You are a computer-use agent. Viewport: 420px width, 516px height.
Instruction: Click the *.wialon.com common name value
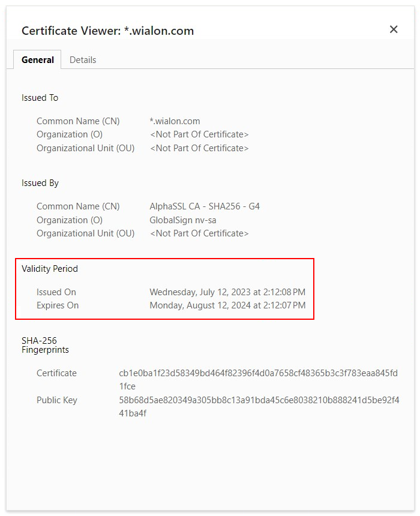[x=175, y=121]
